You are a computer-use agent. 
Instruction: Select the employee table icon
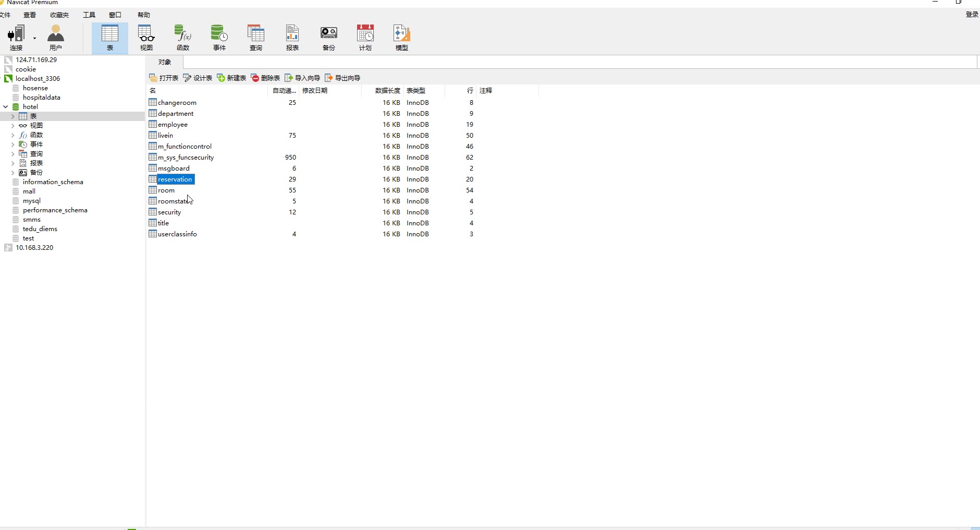[x=153, y=124]
